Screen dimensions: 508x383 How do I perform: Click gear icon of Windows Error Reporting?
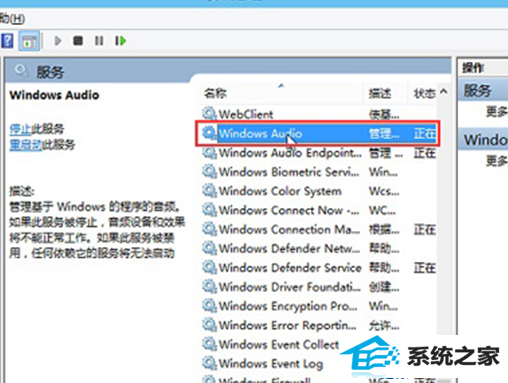click(x=209, y=325)
